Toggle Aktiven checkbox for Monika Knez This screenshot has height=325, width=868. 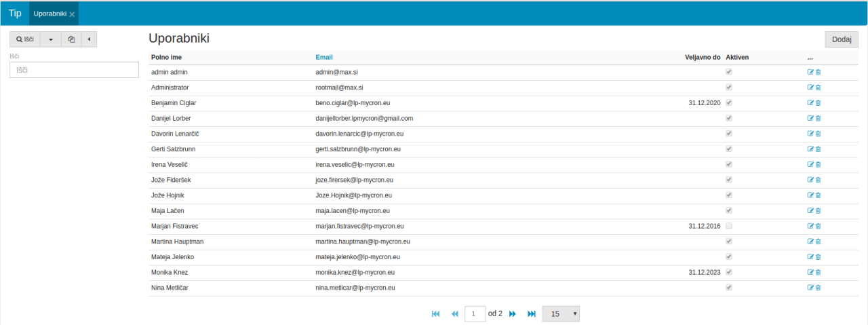click(729, 272)
